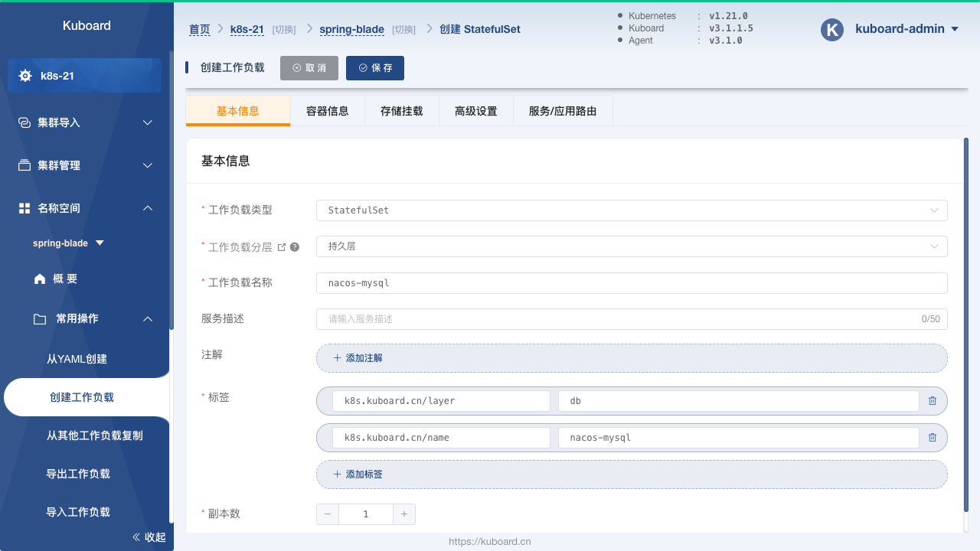The image size is (980, 551).
Task: Select 从其他工作负载复制 in sidebar
Action: [94, 435]
